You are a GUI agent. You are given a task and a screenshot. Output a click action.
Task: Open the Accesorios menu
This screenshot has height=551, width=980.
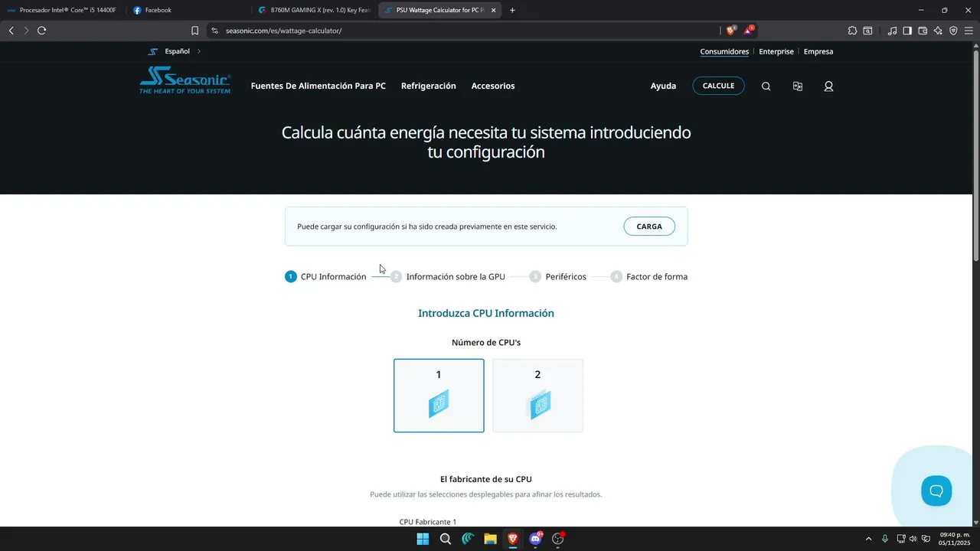pyautogui.click(x=493, y=86)
